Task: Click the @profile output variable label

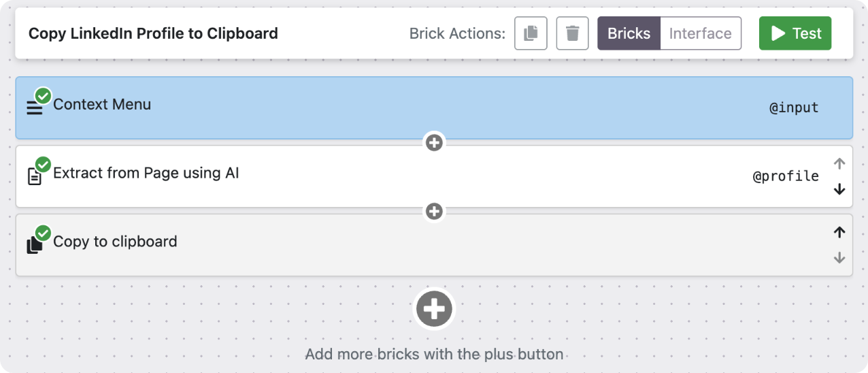Action: (x=785, y=176)
